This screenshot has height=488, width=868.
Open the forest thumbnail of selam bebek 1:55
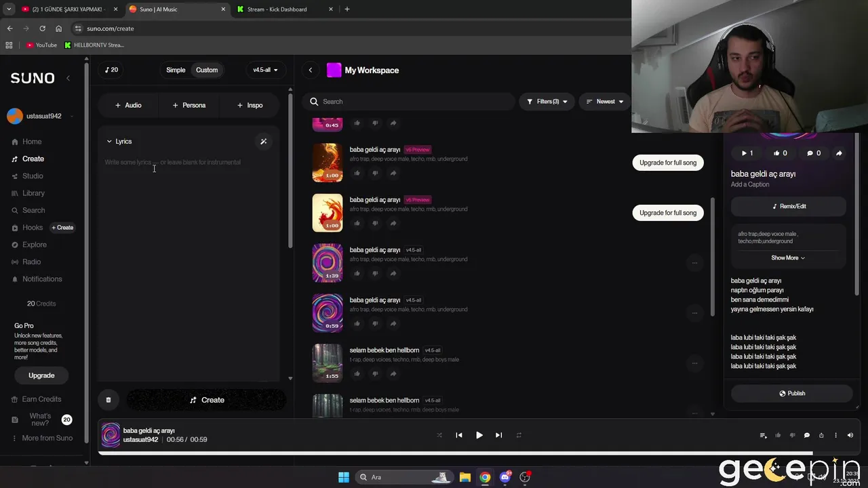(328, 363)
